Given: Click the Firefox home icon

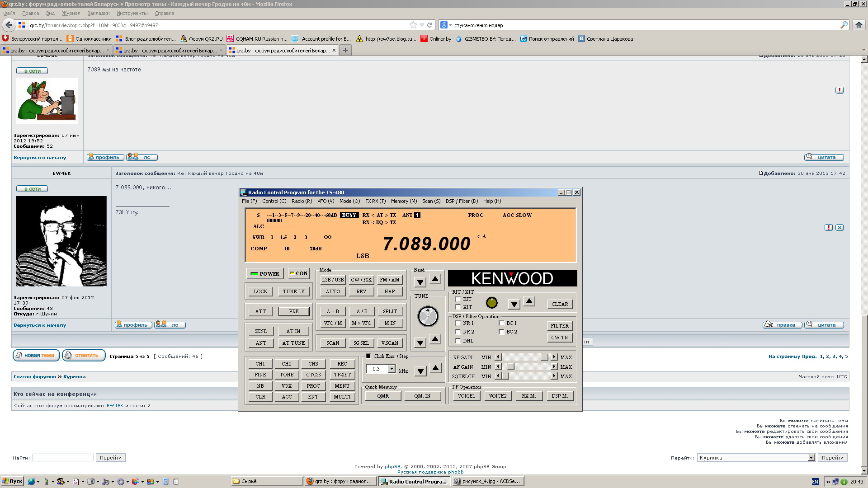Looking at the screenshot, I should (859, 25).
